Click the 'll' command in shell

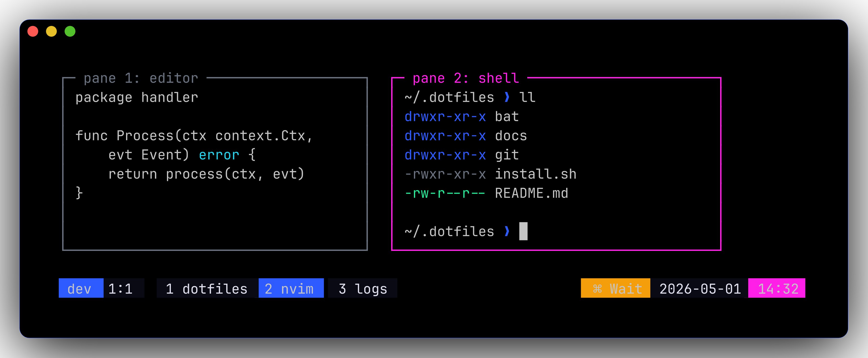tap(527, 98)
